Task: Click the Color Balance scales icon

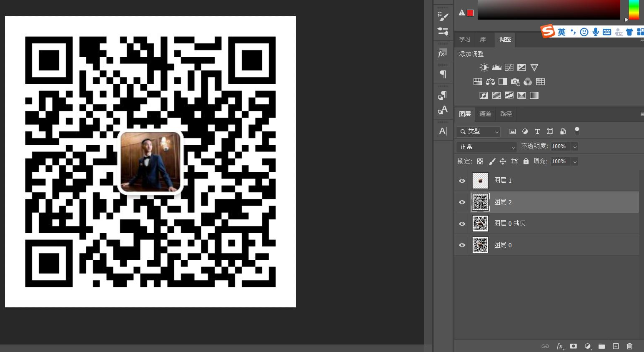Action: 490,82
